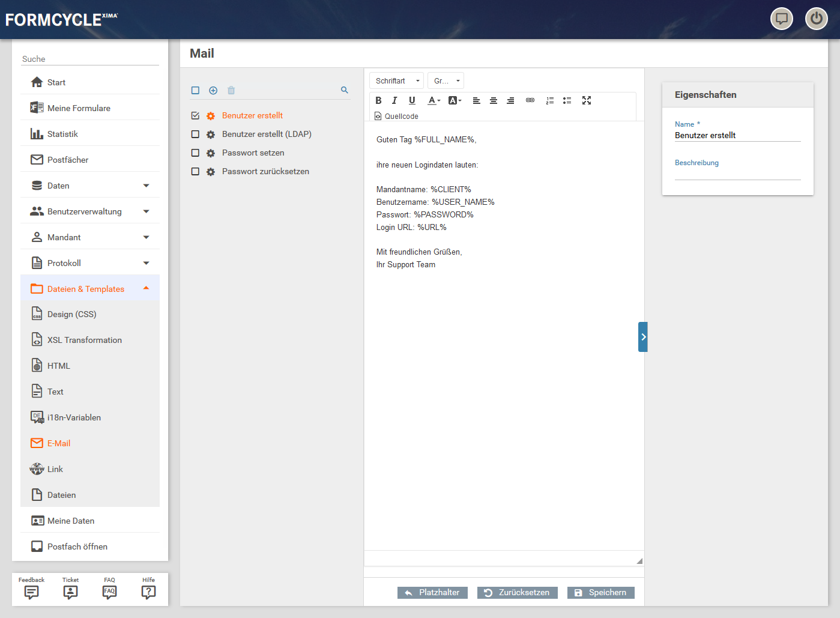Image resolution: width=840 pixels, height=618 pixels.
Task: Open XSL Transformation in sidebar
Action: coord(84,340)
